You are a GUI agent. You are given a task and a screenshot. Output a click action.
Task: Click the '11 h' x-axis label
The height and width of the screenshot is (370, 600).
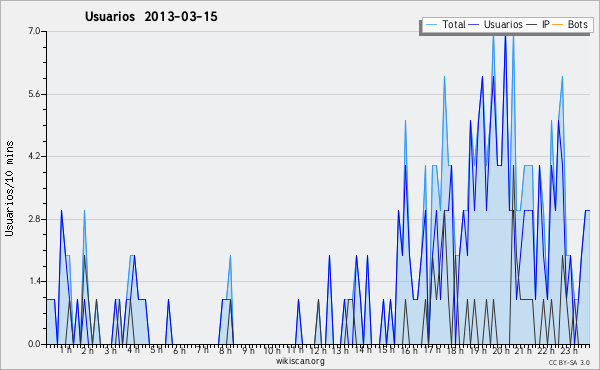[x=295, y=350]
